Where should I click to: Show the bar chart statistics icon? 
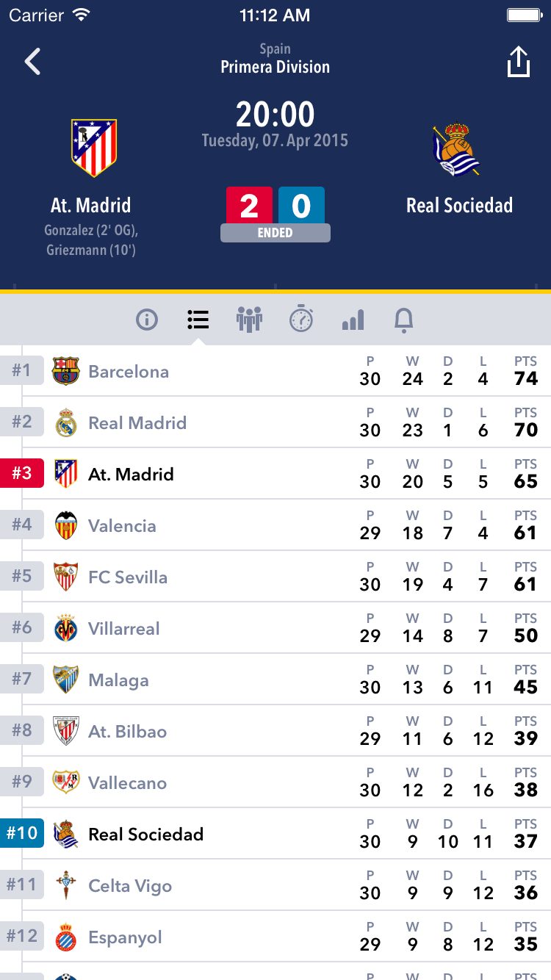coord(353,320)
